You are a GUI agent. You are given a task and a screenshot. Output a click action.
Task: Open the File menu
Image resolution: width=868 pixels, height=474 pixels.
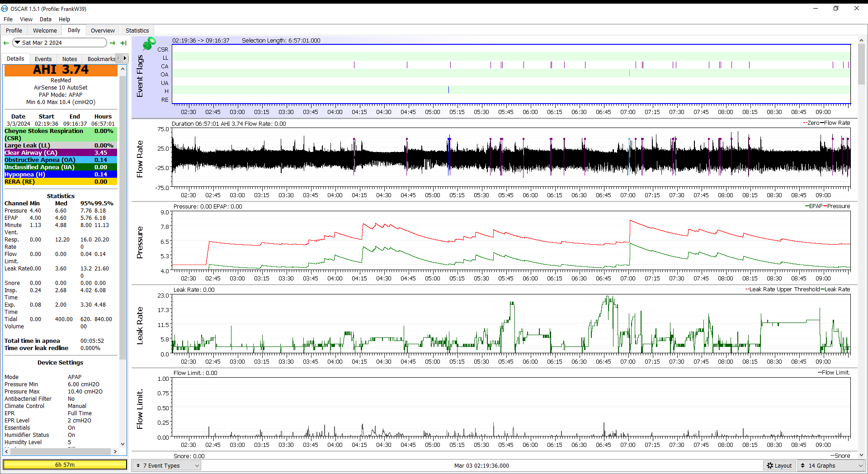(8, 19)
